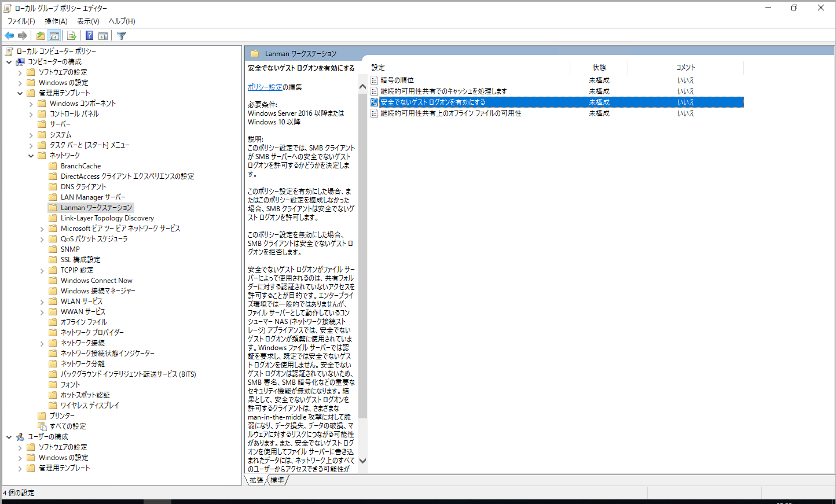Click the フォント folder icon

pos(53,384)
